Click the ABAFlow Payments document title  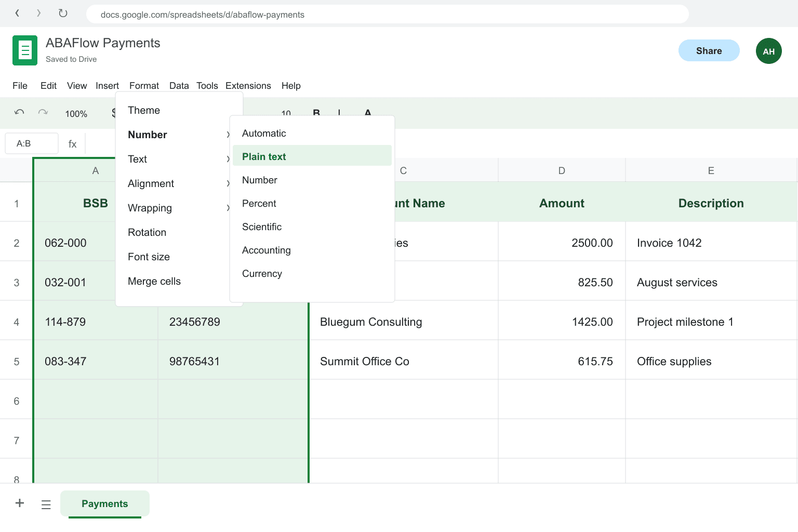click(x=103, y=43)
